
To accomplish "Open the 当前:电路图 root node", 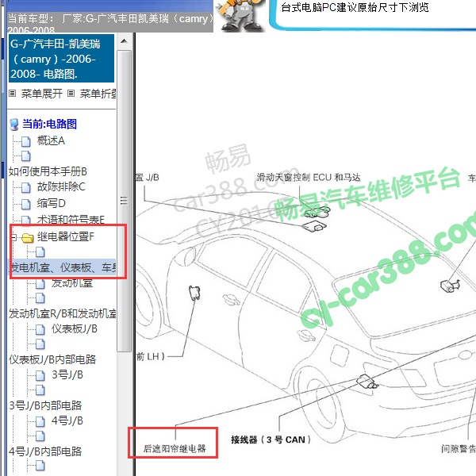I will (49, 124).
